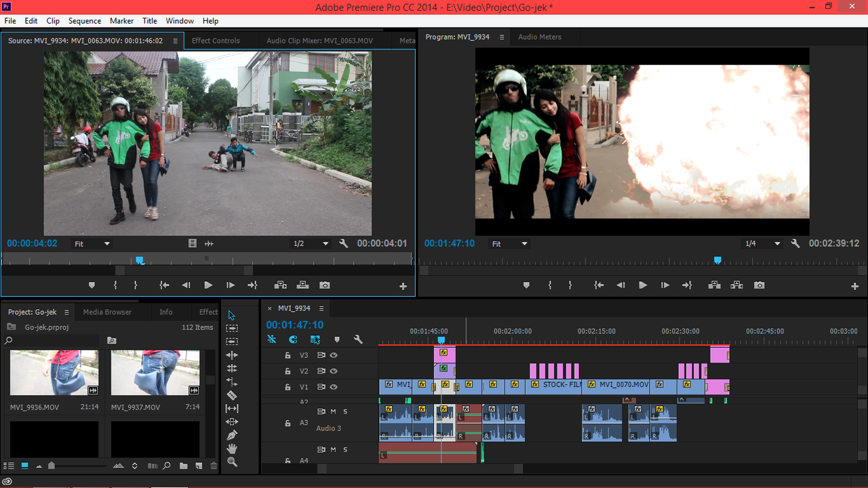Image resolution: width=868 pixels, height=488 pixels.
Task: Open Project panel menu
Action: (66, 312)
